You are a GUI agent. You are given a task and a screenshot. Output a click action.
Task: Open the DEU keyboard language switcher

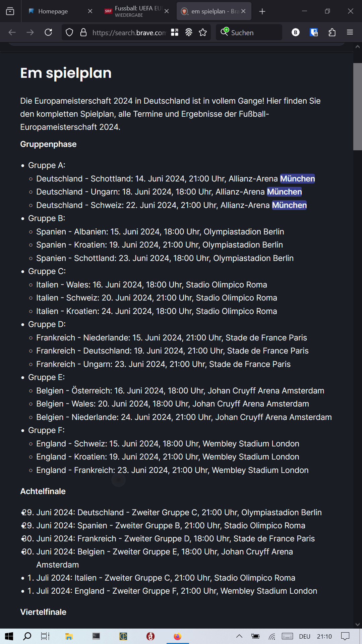click(305, 636)
